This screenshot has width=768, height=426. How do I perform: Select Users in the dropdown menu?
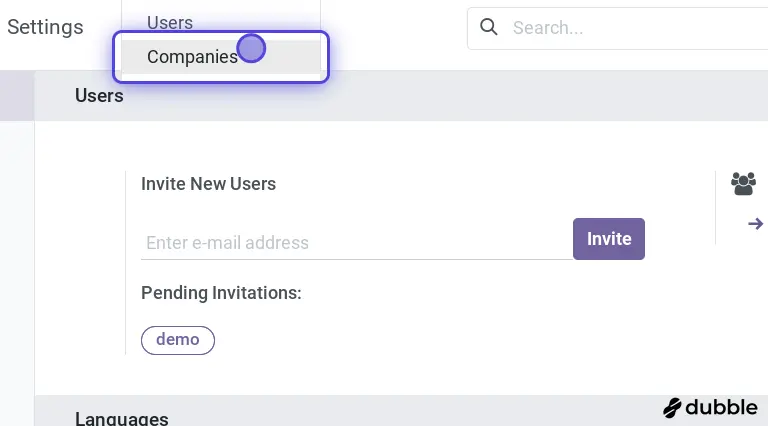click(170, 22)
